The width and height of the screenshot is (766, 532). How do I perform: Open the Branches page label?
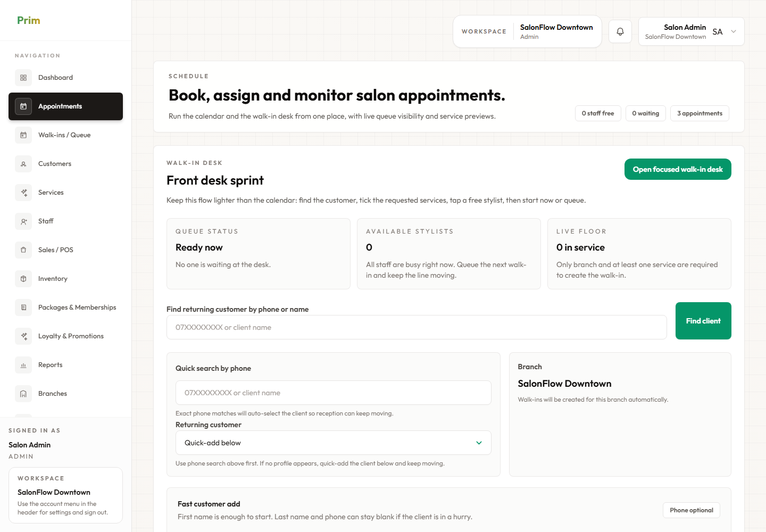tap(53, 394)
